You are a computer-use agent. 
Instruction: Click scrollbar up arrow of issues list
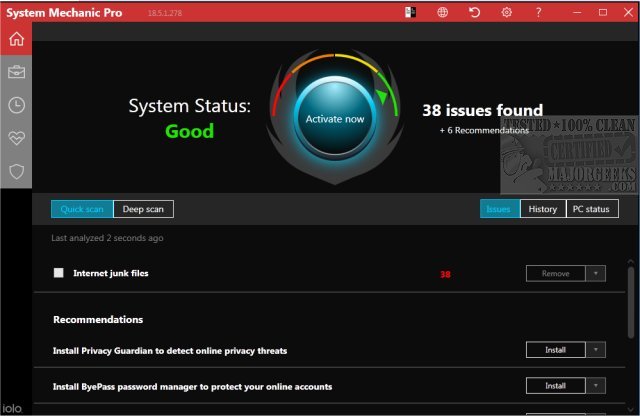(x=631, y=262)
